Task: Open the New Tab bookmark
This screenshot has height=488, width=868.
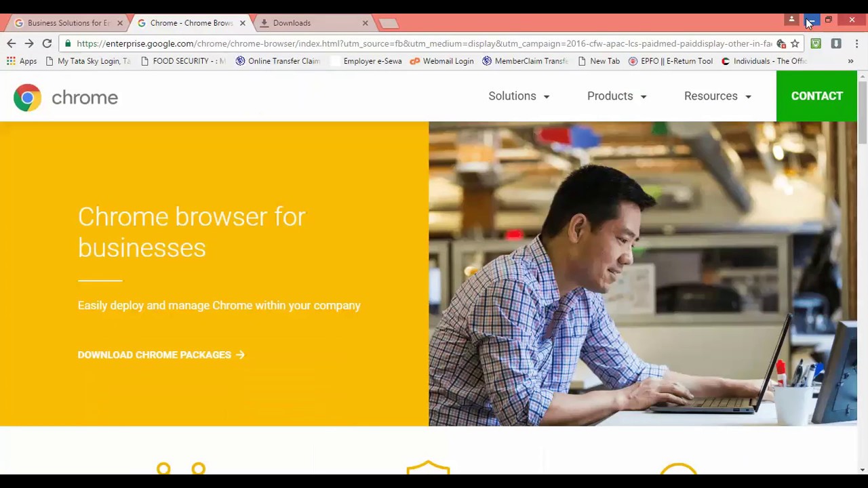Action: pyautogui.click(x=598, y=61)
